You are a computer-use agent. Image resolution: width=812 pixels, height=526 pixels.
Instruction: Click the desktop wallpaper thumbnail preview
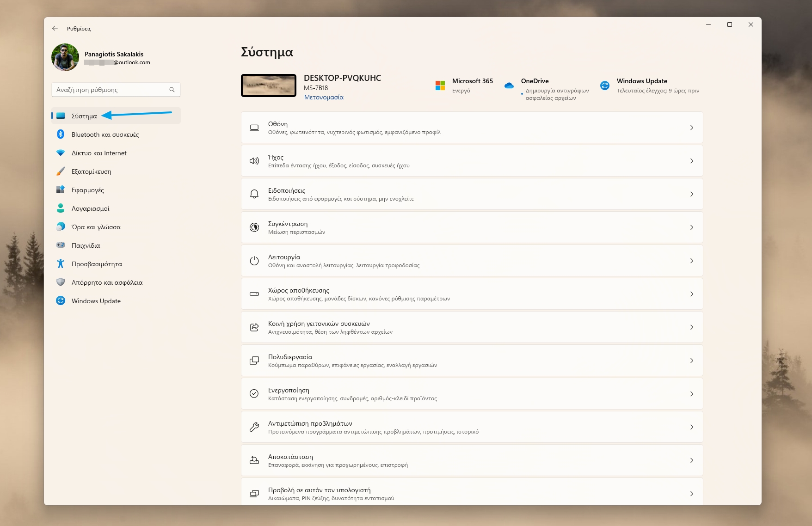269,86
